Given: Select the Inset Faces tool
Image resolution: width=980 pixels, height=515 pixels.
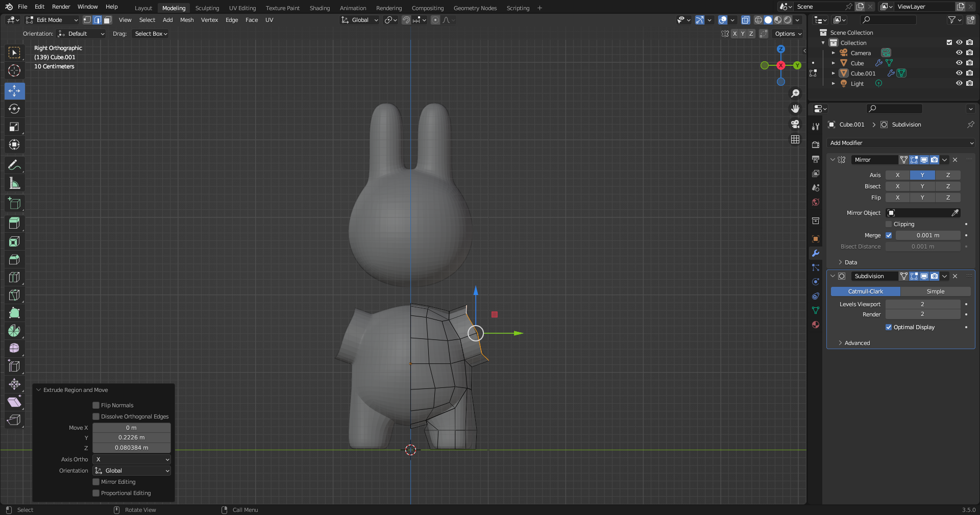Looking at the screenshot, I should (14, 241).
